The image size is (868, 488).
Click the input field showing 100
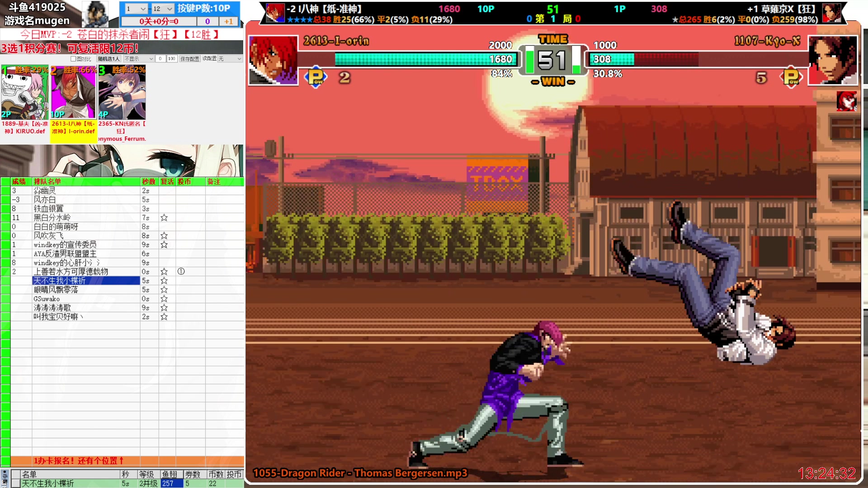point(172,59)
